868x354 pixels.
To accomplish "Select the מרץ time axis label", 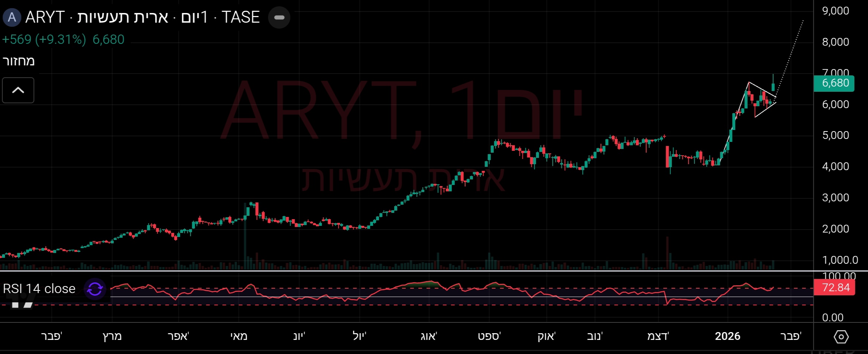I will tap(112, 336).
